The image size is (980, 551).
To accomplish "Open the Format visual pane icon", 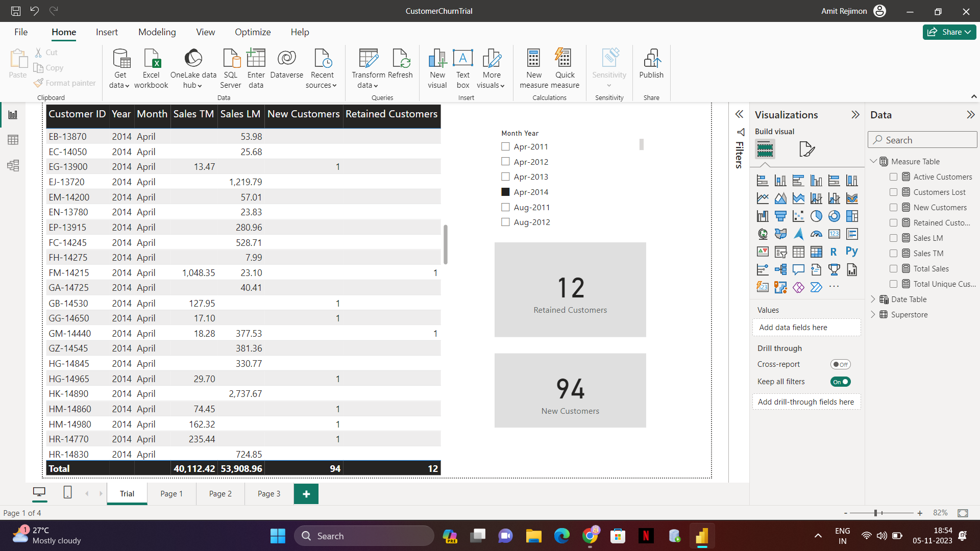I will pos(806,149).
